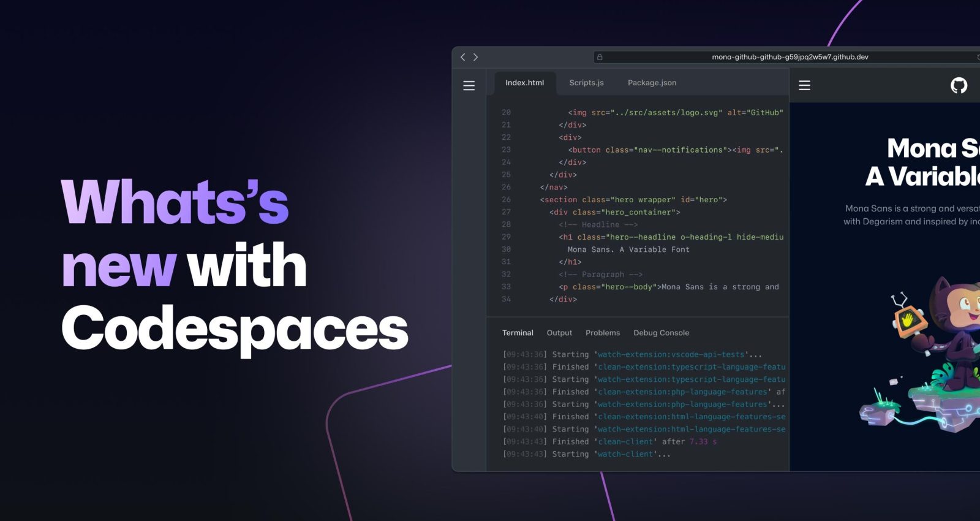
Task: Click the h1 hero--headline code line
Action: tap(671, 237)
